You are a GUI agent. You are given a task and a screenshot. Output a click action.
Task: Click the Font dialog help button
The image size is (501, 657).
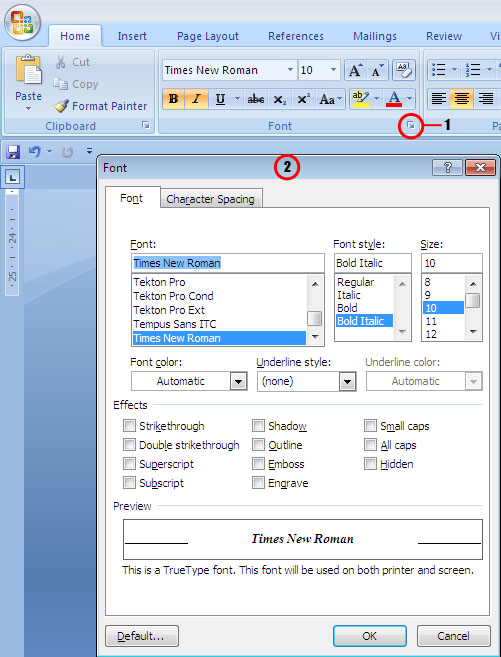coord(447,168)
